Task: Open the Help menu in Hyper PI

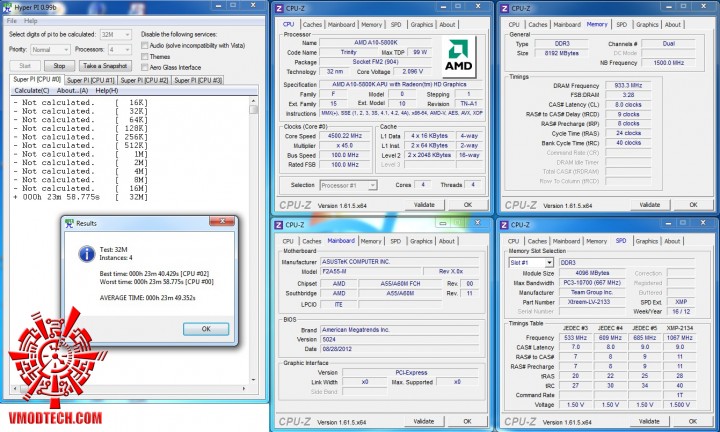Action: [30, 21]
